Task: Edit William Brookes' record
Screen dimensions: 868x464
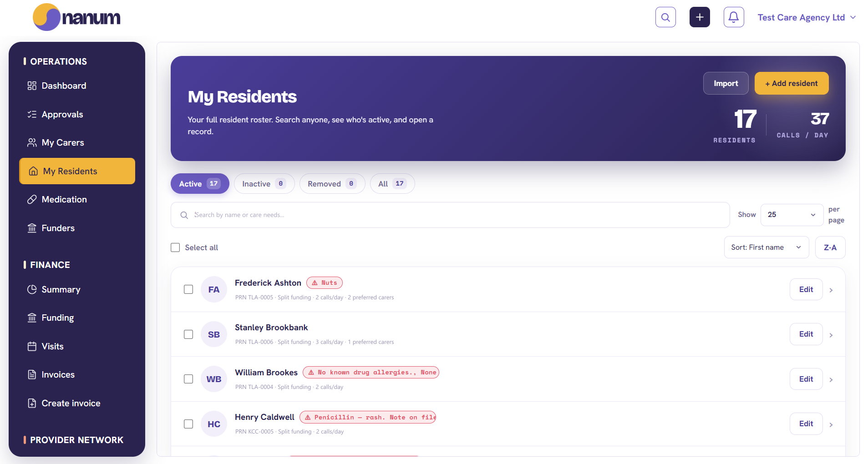Action: pyautogui.click(x=806, y=379)
